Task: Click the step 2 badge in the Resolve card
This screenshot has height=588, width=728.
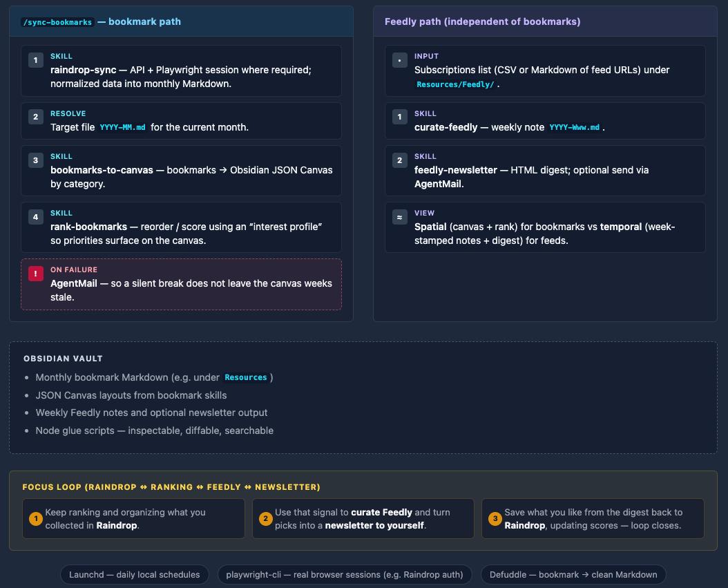Action: (36, 117)
